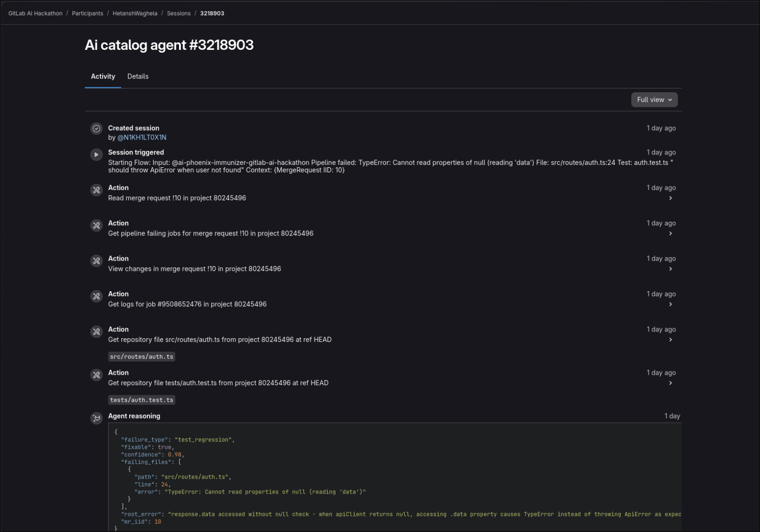Click the Sessions breadcrumb link
This screenshot has width=760, height=532.
pyautogui.click(x=179, y=13)
